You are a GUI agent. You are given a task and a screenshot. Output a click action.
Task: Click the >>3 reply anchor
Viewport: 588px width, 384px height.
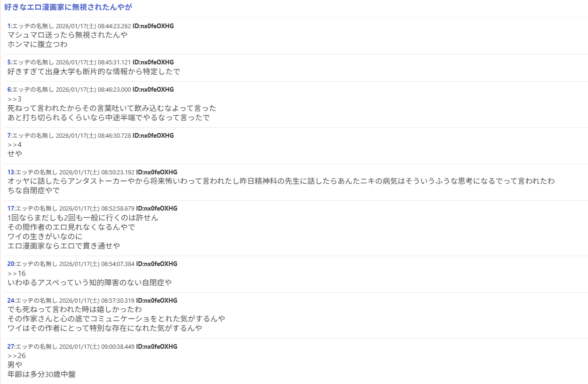(x=15, y=99)
